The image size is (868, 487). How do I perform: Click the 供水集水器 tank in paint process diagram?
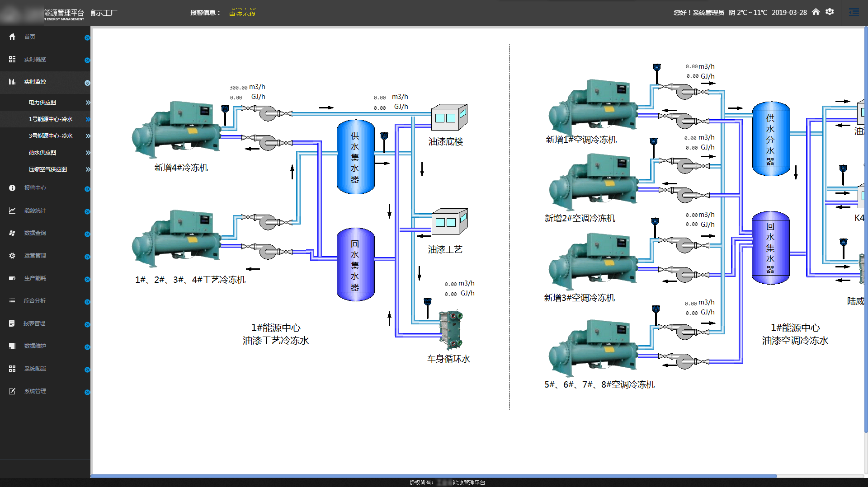pos(356,157)
